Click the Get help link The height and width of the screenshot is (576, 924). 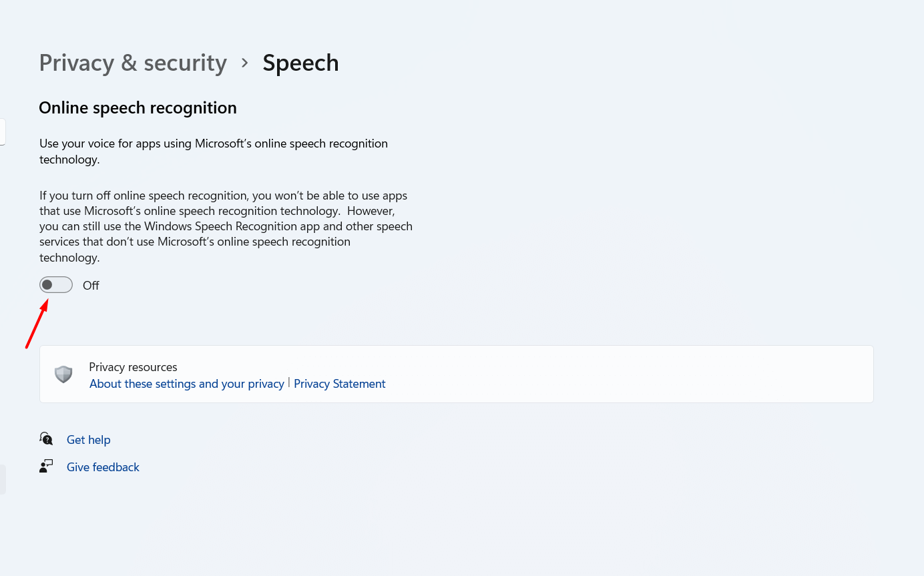tap(88, 439)
